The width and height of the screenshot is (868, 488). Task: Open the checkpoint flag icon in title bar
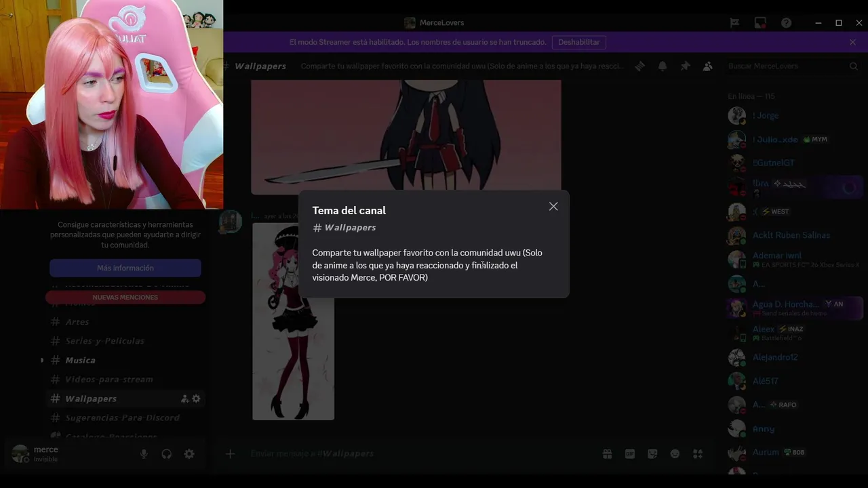coord(734,22)
